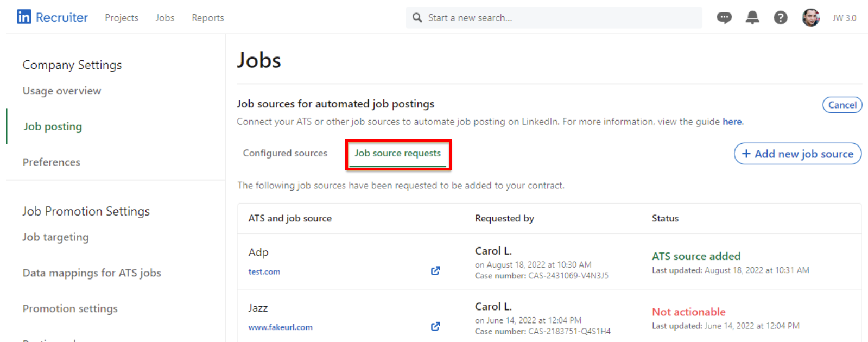Open the www.fakeurl.com link

pos(281,327)
